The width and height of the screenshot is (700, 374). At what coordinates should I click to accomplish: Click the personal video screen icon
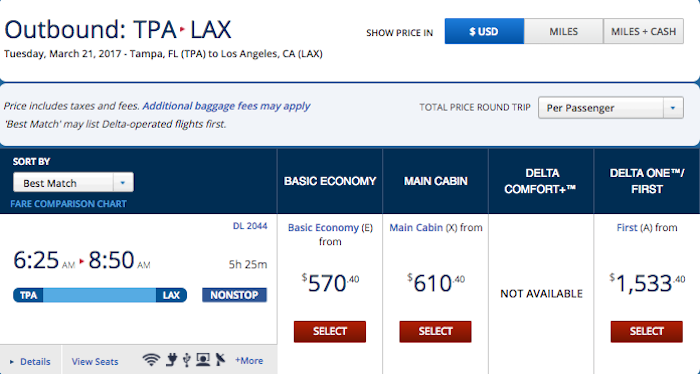203,360
